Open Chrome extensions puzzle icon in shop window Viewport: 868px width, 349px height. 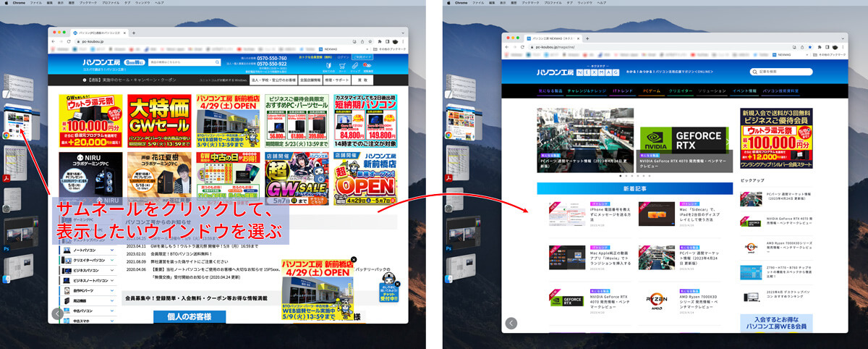coord(380,42)
